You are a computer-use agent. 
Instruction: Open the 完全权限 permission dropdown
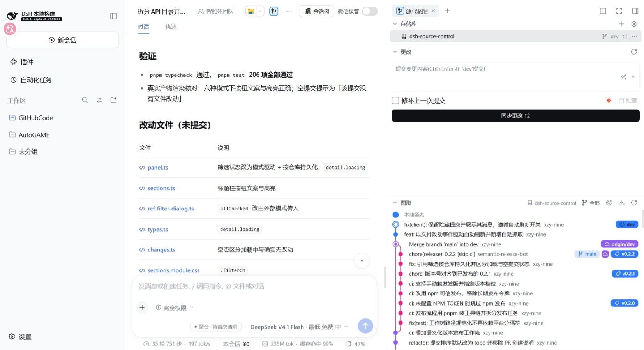(x=175, y=308)
